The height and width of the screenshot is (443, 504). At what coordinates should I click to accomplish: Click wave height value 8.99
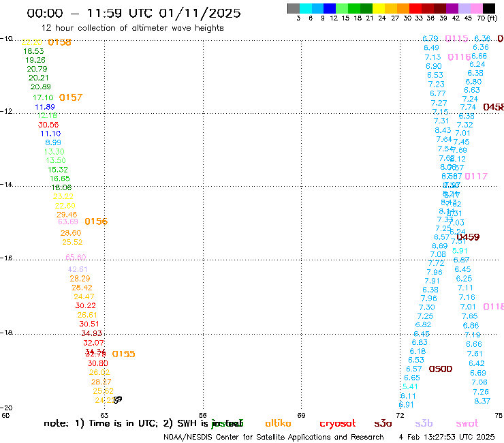[53, 142]
